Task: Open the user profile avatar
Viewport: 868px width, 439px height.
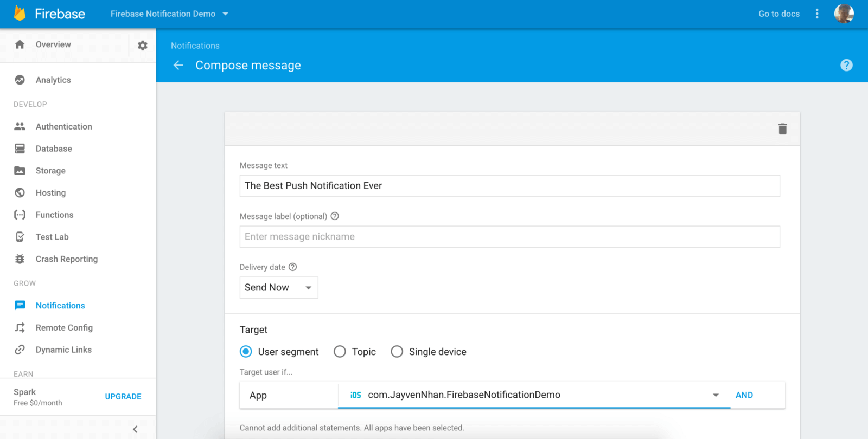Action: click(x=844, y=14)
